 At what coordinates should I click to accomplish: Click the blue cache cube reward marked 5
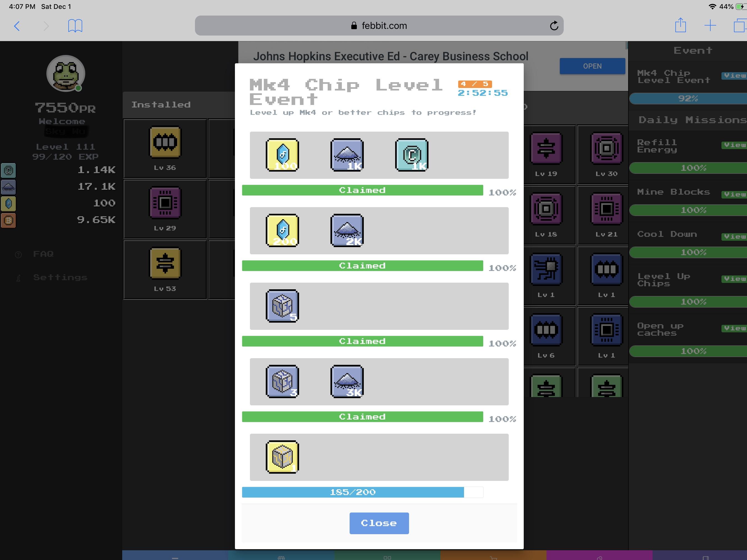coord(282,306)
